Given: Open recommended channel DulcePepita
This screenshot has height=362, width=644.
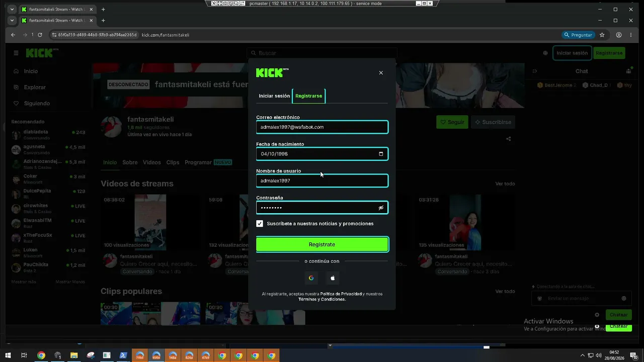Looking at the screenshot, I should click(x=48, y=194).
